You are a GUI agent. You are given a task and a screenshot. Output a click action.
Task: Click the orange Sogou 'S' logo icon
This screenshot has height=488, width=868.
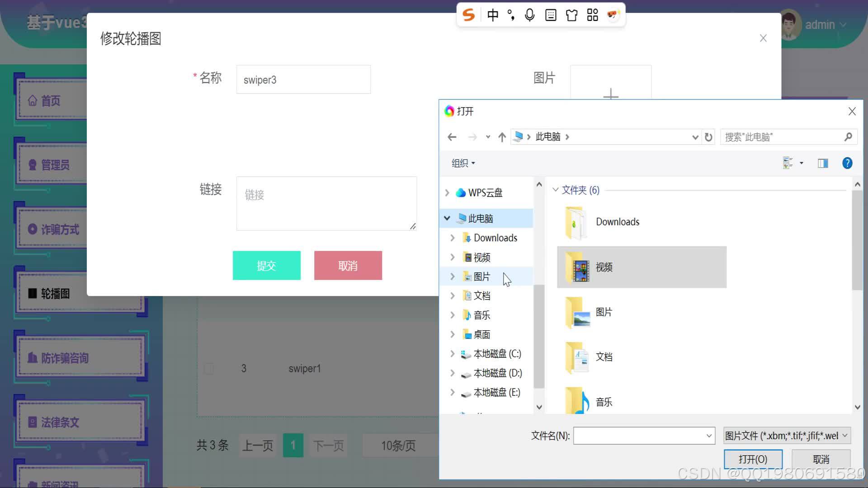(468, 14)
